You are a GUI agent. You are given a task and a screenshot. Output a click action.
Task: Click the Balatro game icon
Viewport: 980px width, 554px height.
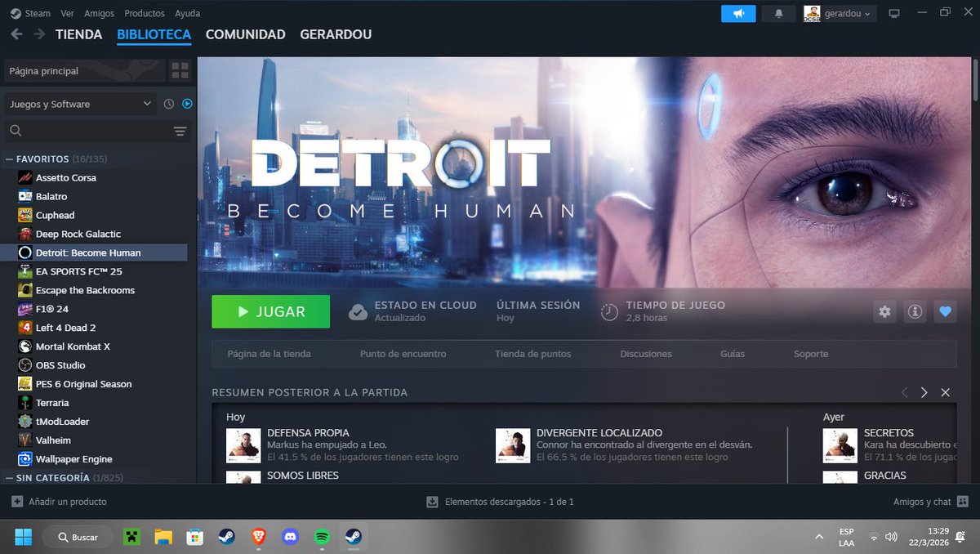(x=24, y=196)
